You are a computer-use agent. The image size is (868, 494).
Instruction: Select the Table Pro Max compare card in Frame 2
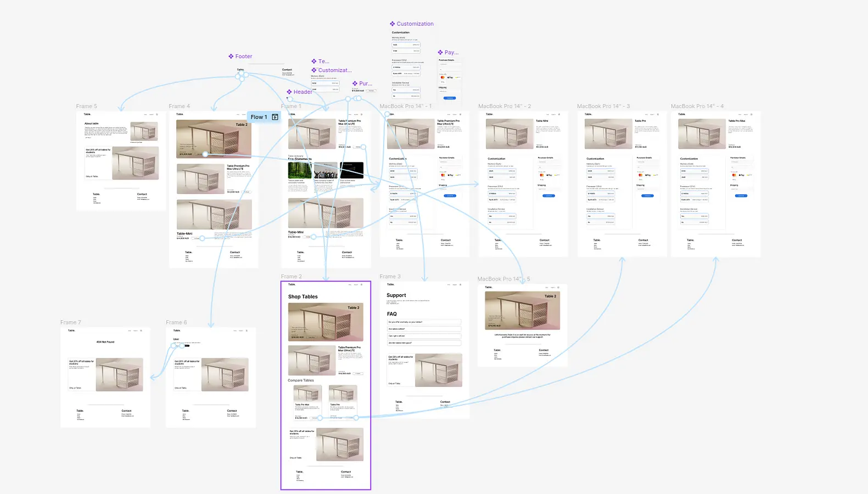click(307, 403)
